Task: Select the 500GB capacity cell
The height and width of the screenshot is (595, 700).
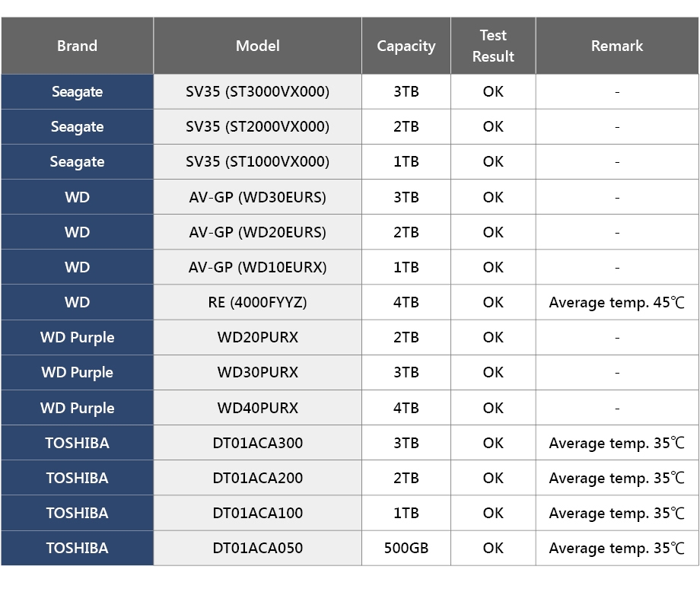Action: click(406, 548)
